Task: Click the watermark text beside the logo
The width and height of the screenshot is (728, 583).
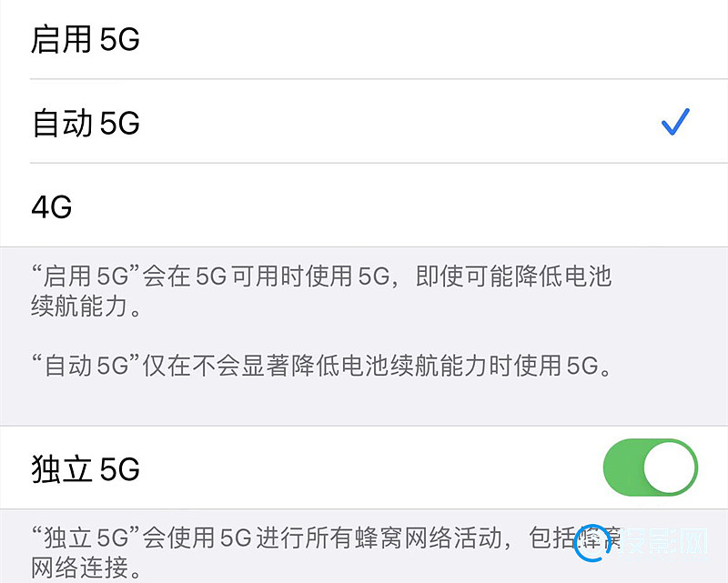Action: 669,543
